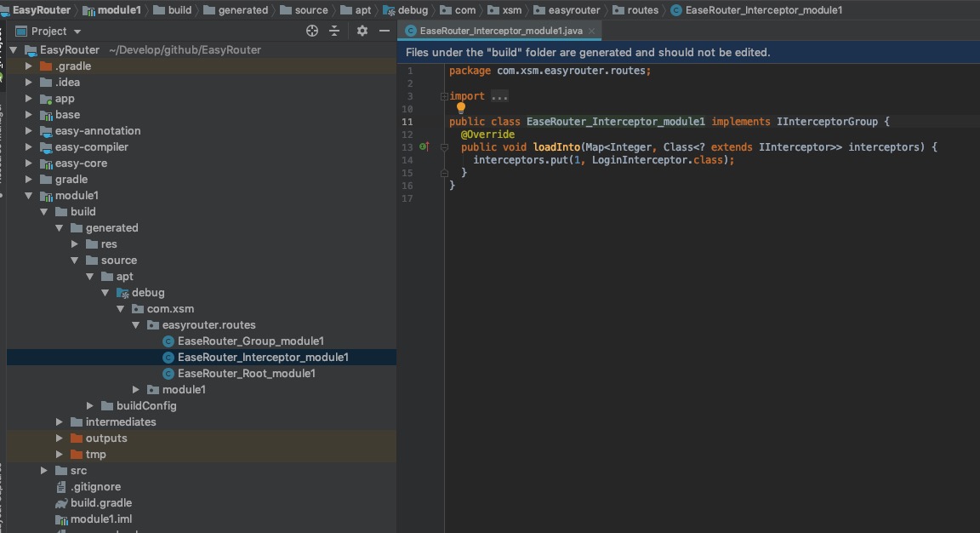Click the yellow lightbulb intention icon
Image resolution: width=980 pixels, height=533 pixels.
pos(460,107)
